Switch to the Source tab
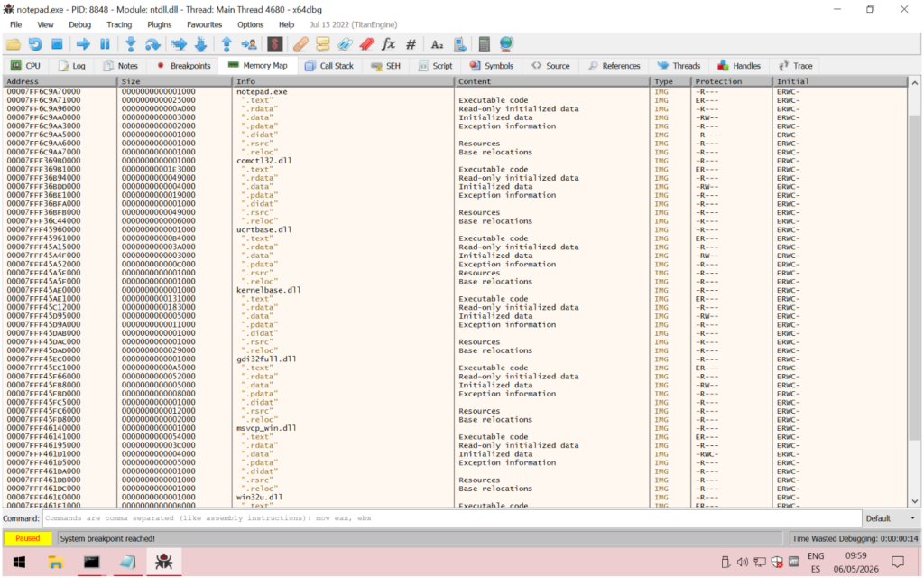Screen dimensions: 924x578 coord(551,65)
